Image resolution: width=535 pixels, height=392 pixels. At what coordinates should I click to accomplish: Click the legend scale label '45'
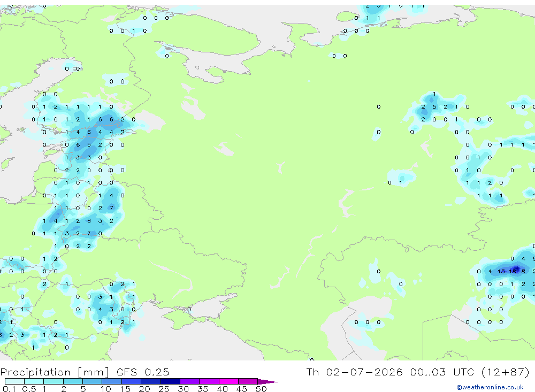242,389
